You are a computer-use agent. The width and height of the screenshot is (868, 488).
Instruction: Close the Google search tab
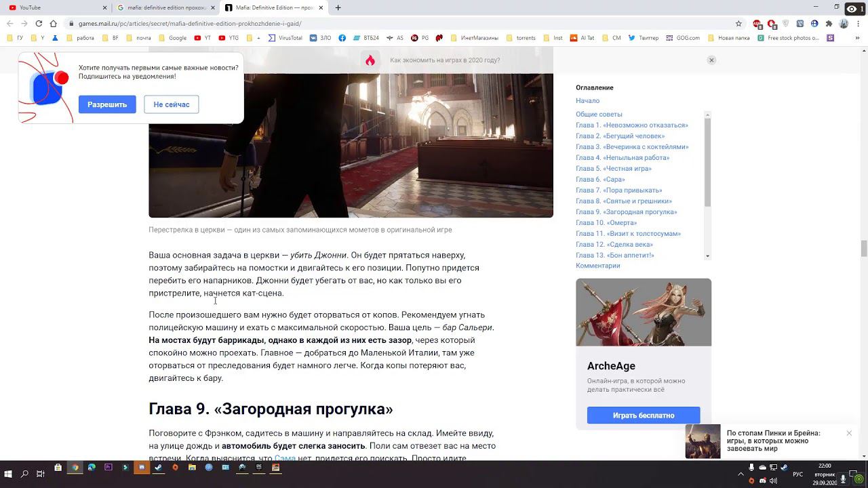[212, 7]
